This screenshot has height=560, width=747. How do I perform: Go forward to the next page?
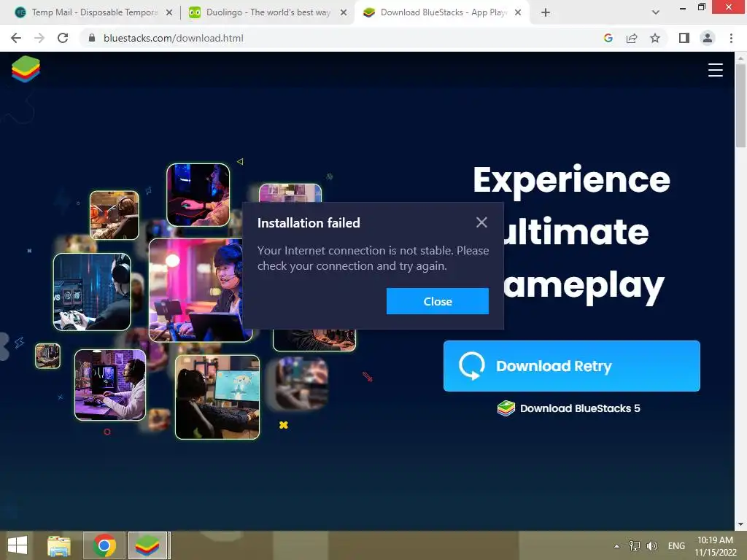tap(39, 38)
